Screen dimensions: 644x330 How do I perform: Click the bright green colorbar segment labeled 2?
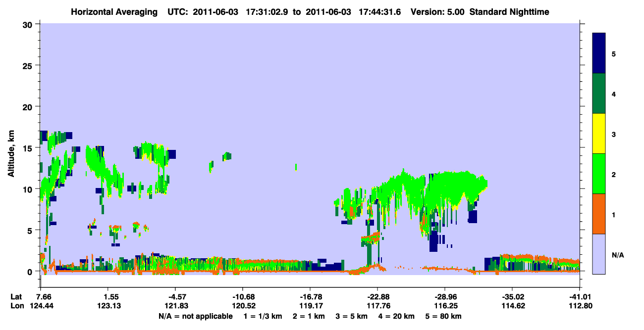click(599, 174)
